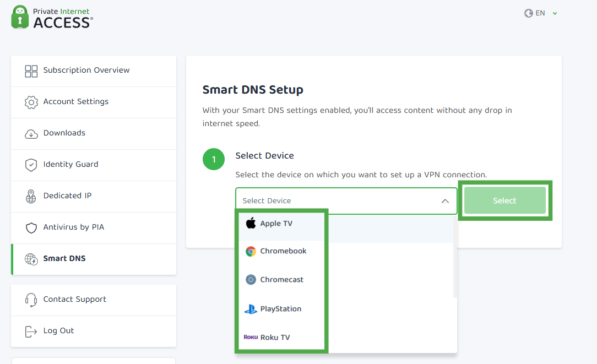Click the Smart DNS Setup heading

pos(253,90)
